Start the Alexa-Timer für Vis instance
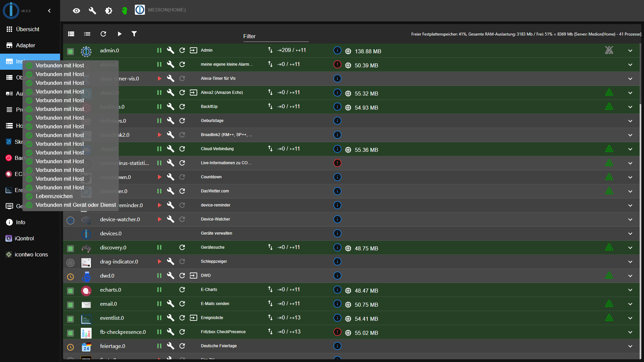Image resolution: width=644 pixels, height=362 pixels. click(160, 78)
